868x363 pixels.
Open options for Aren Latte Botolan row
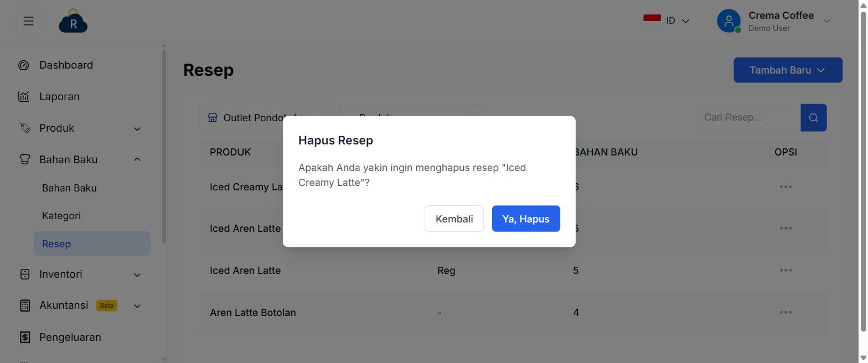click(x=785, y=312)
